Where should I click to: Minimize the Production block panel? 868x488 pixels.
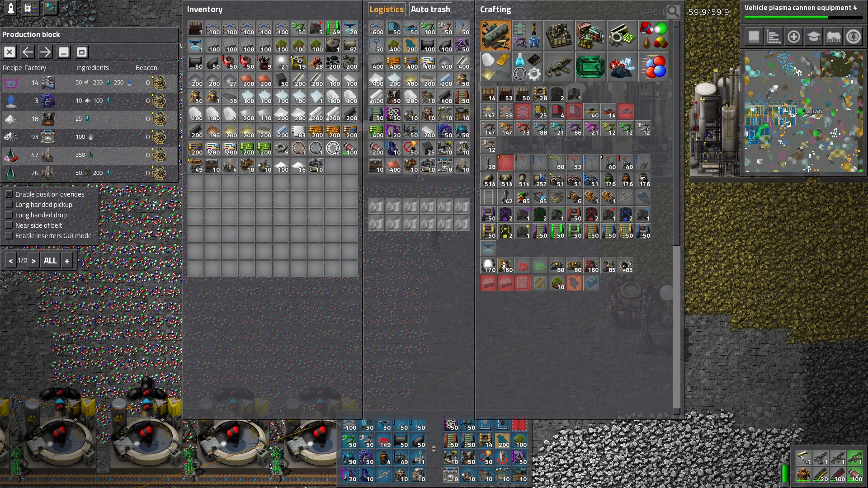click(64, 52)
